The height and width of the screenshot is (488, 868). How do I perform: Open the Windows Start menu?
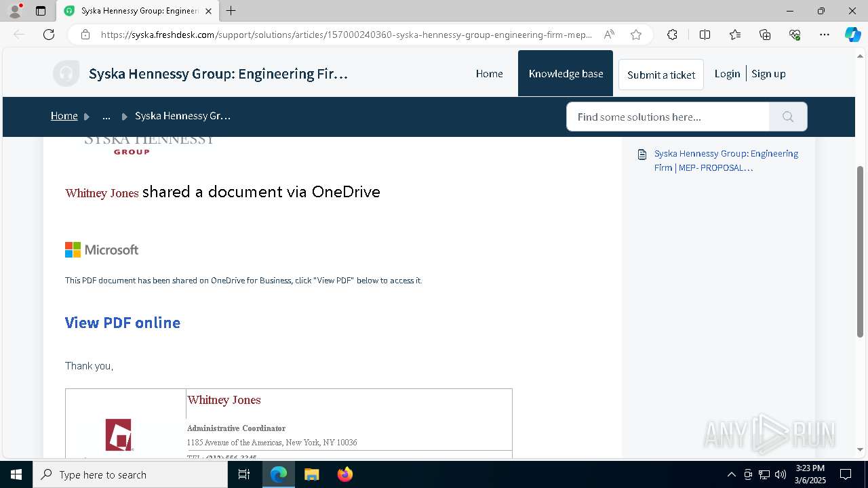(x=16, y=474)
